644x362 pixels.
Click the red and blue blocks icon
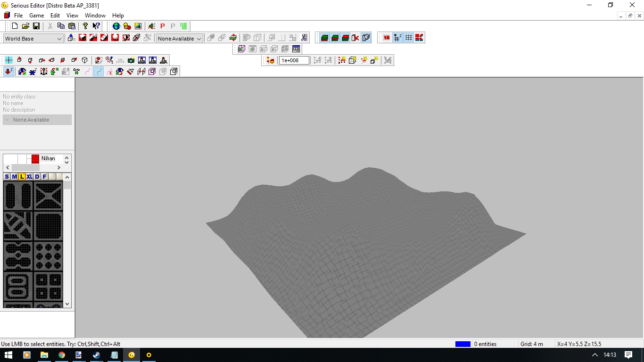coord(419,38)
